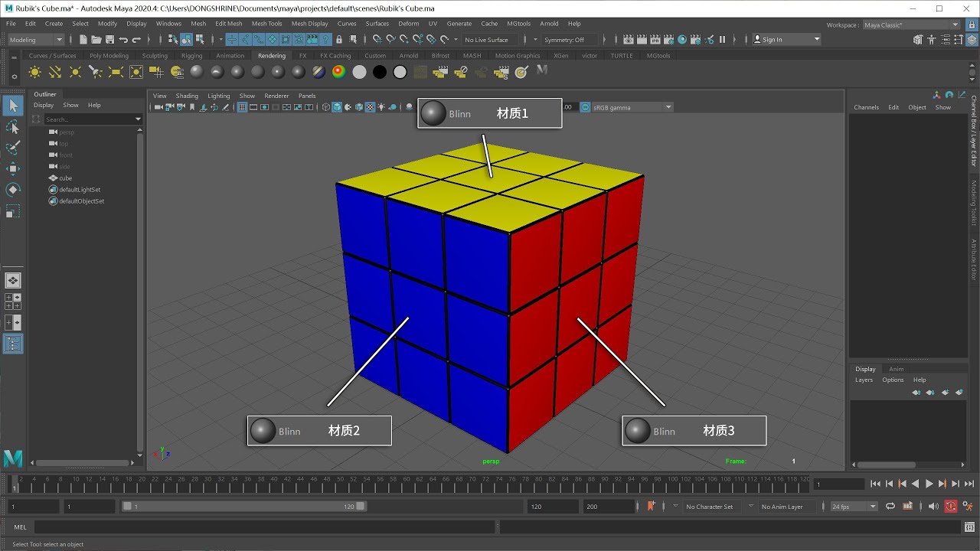
Task: Activate the Rotate tool in the toolbox
Action: 13,190
